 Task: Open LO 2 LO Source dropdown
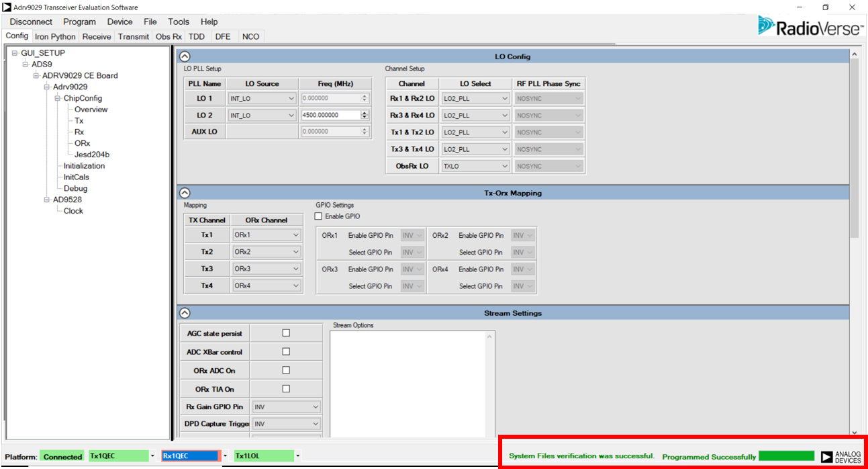[x=262, y=116]
